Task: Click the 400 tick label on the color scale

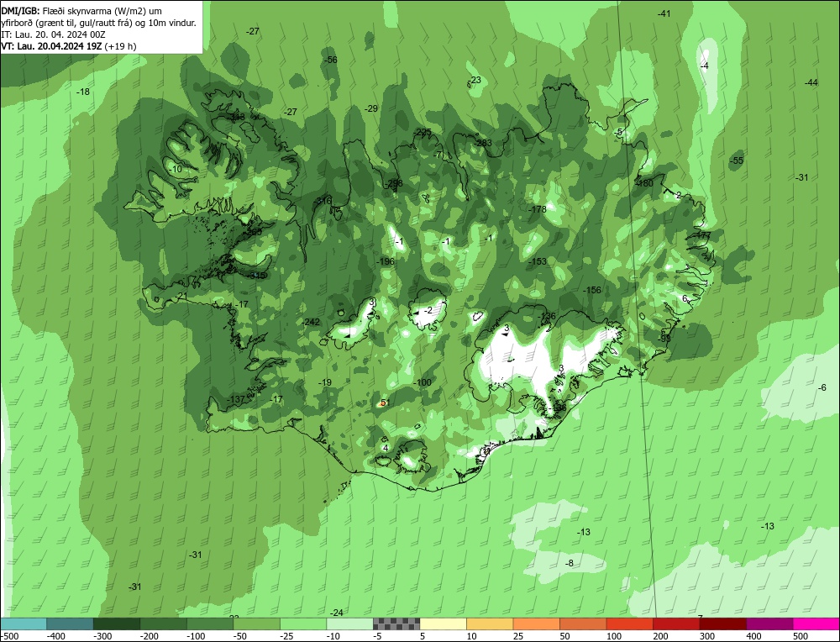Action: point(753,636)
